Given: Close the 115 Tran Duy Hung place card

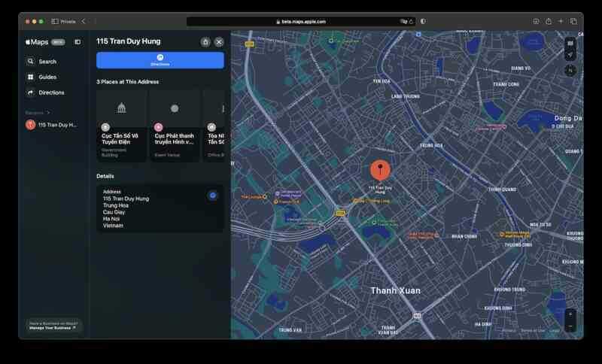Looking at the screenshot, I should click(219, 42).
